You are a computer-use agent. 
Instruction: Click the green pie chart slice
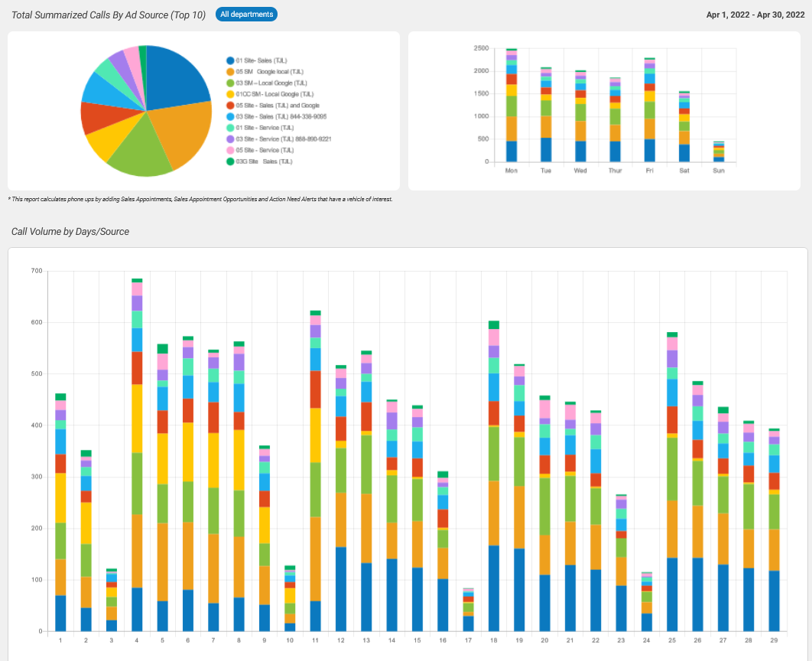click(138, 149)
